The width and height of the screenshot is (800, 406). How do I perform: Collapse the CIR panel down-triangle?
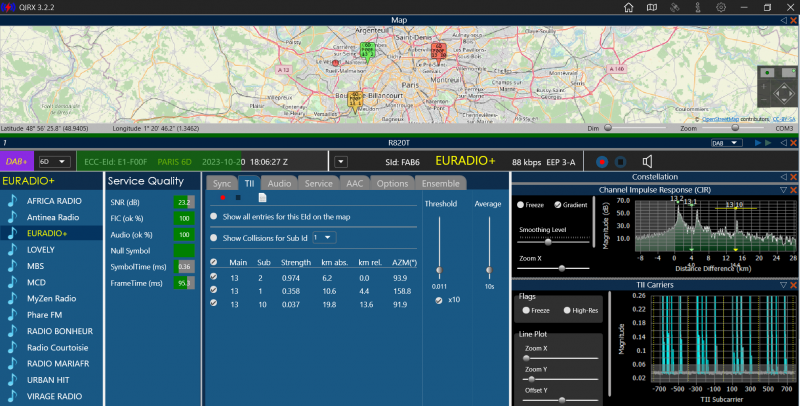click(784, 190)
